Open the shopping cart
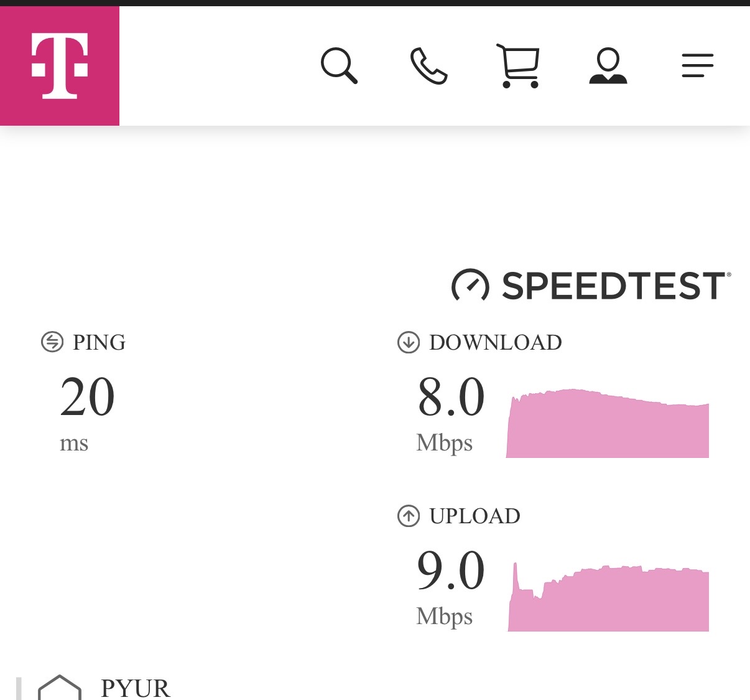Image resolution: width=750 pixels, height=700 pixels. pos(518,65)
